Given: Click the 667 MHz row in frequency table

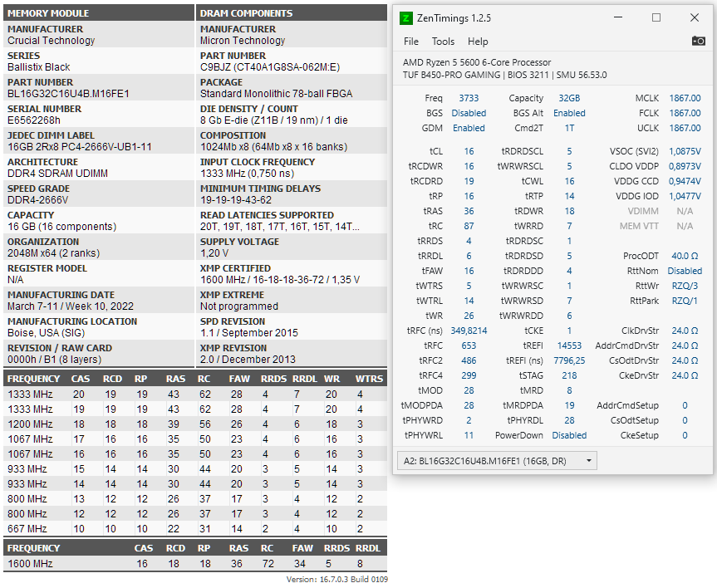Looking at the screenshot, I should (195, 529).
